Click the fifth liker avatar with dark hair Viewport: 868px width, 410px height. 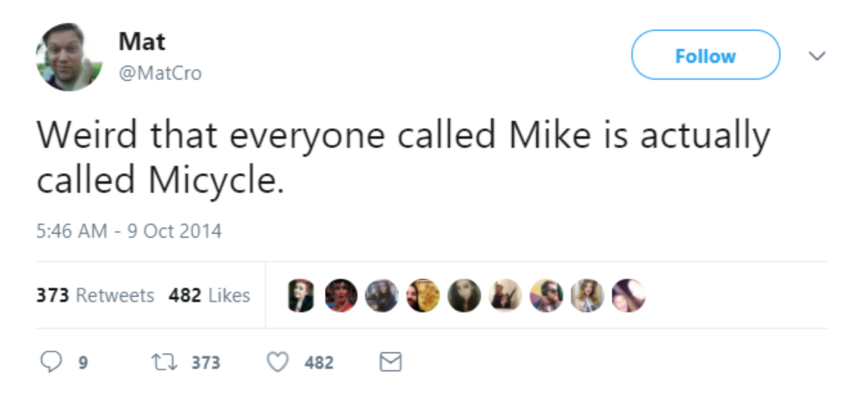pos(464,296)
